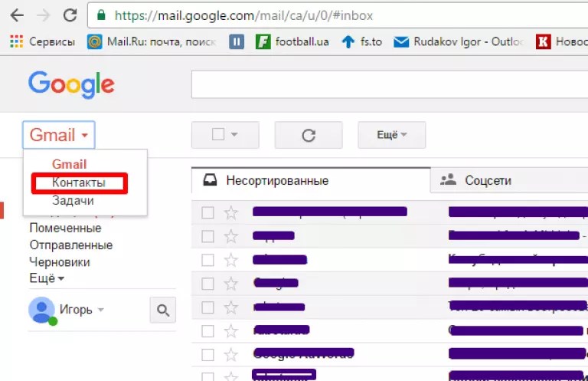This screenshot has height=381, width=588.
Task: Star the sixth email row
Action: pyautogui.click(x=231, y=331)
